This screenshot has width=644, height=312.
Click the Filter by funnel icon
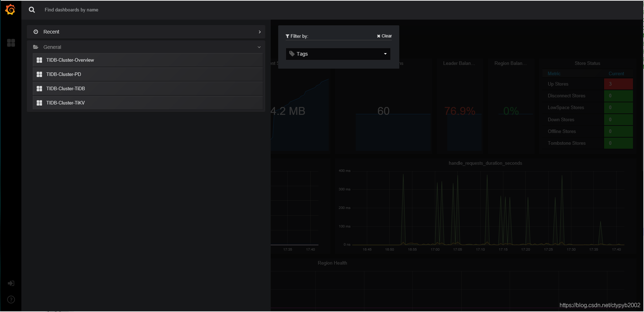click(287, 36)
